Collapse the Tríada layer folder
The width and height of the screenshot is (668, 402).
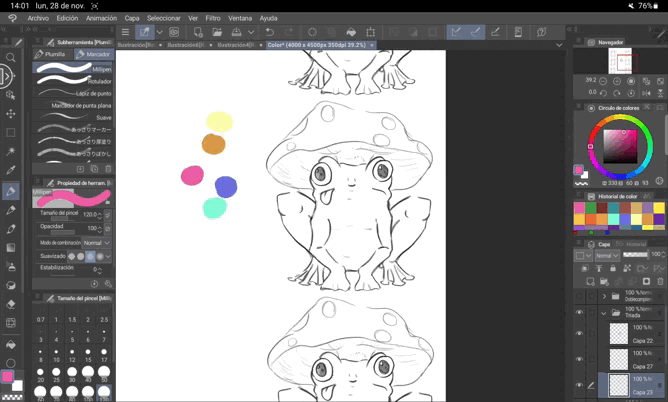click(603, 313)
